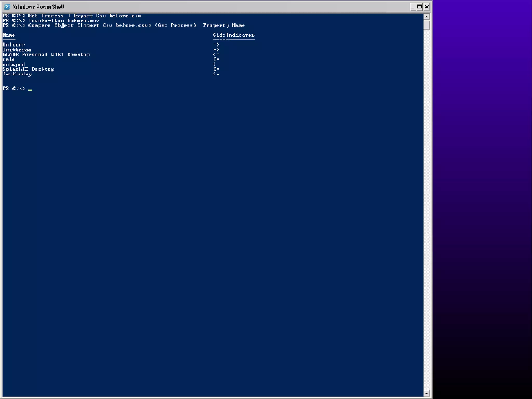Viewport: 532px width, 399px height.
Task: Minimize the Windows PowerShell window
Action: 413,7
